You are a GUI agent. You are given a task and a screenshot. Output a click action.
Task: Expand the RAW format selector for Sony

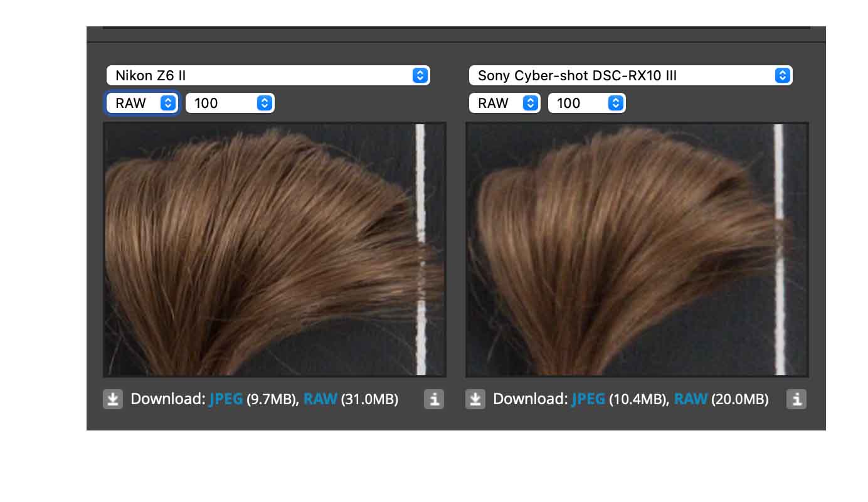[505, 104]
